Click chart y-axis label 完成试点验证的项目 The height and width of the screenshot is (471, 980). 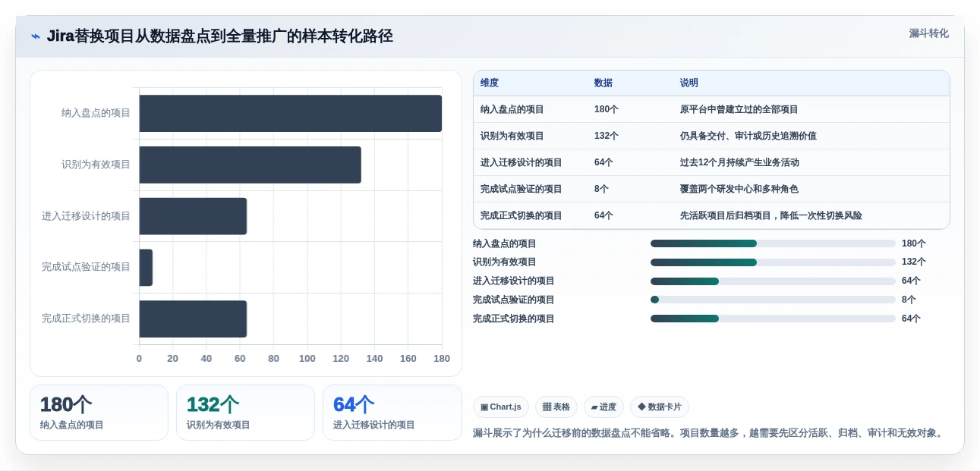(x=87, y=267)
